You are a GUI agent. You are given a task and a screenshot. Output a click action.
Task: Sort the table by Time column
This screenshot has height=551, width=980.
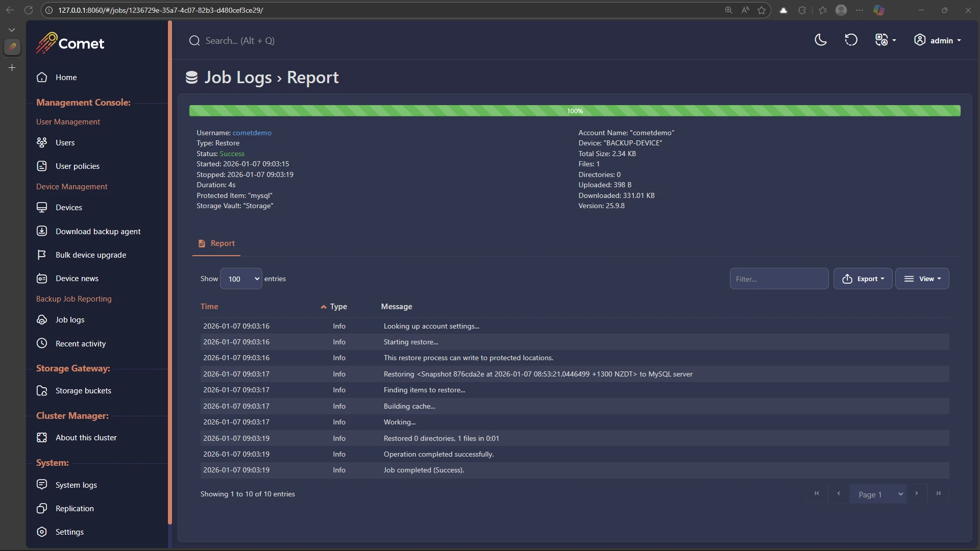209,306
